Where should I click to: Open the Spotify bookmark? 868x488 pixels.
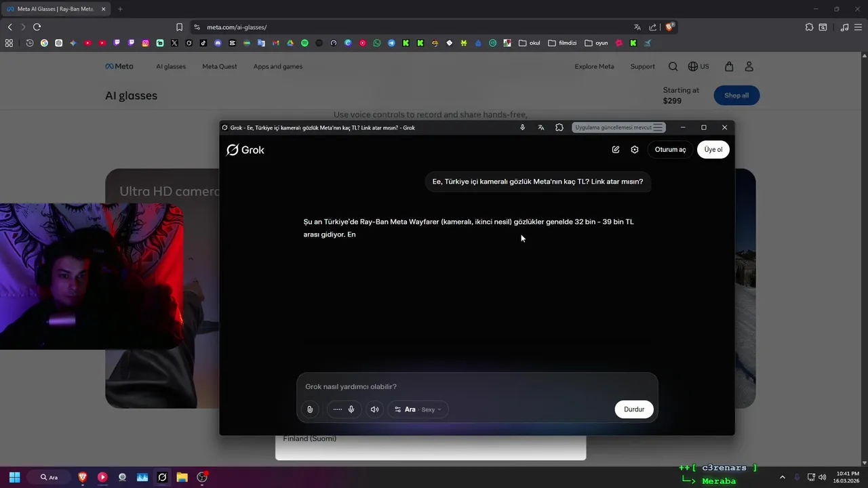pyautogui.click(x=304, y=43)
